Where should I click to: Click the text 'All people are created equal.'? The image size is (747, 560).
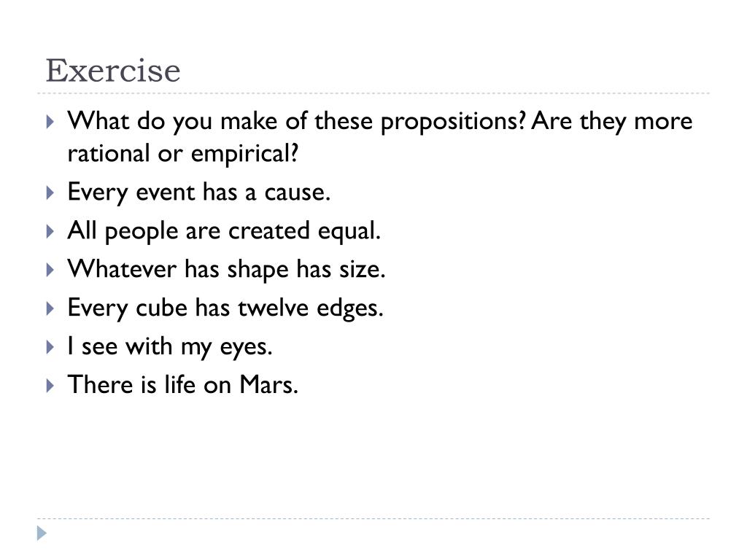224,231
